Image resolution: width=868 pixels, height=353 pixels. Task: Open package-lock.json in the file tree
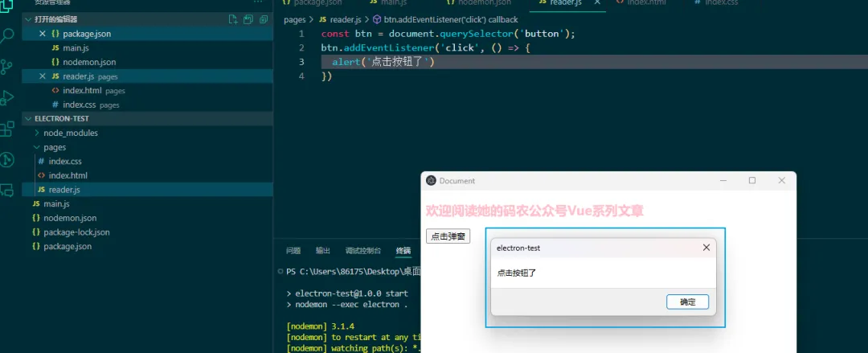point(77,232)
